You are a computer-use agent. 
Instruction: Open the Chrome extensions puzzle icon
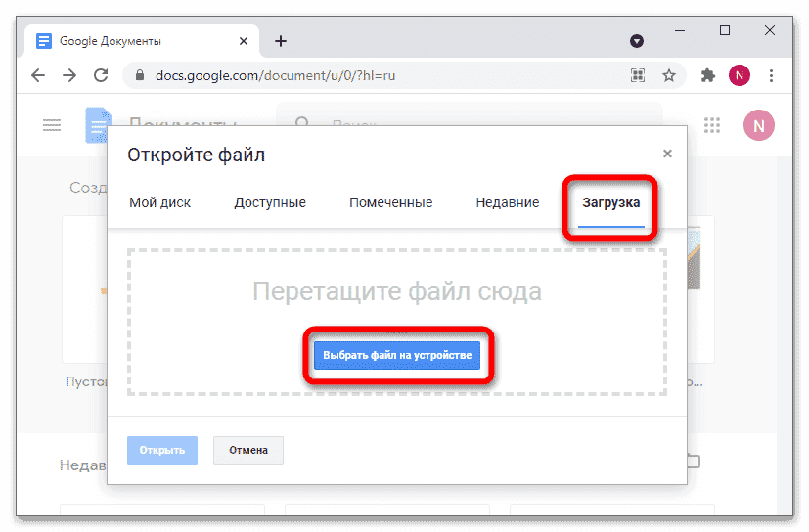(x=708, y=75)
